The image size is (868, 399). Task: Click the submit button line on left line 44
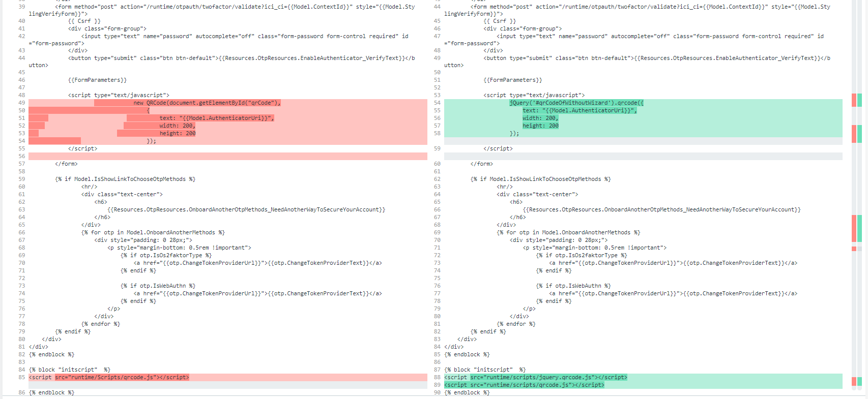tap(222, 62)
